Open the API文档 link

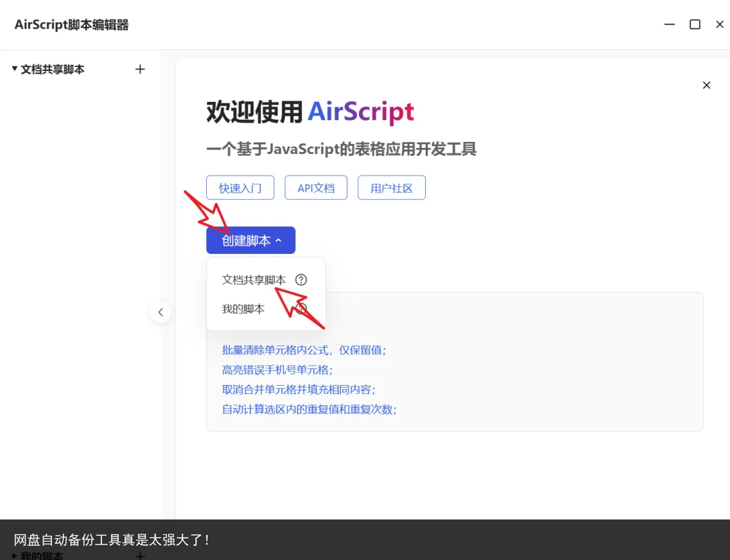(316, 188)
